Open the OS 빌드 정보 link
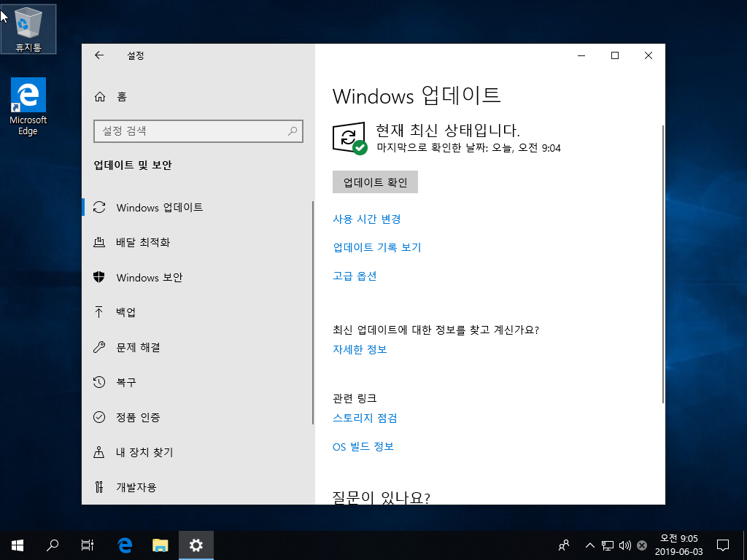Viewport: 747px width, 560px height. click(x=363, y=446)
